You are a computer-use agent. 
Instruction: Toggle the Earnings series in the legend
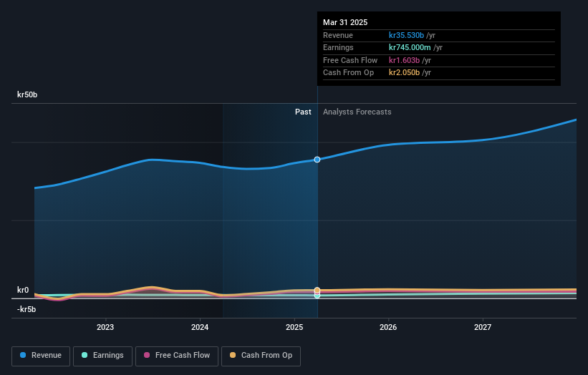click(x=102, y=355)
